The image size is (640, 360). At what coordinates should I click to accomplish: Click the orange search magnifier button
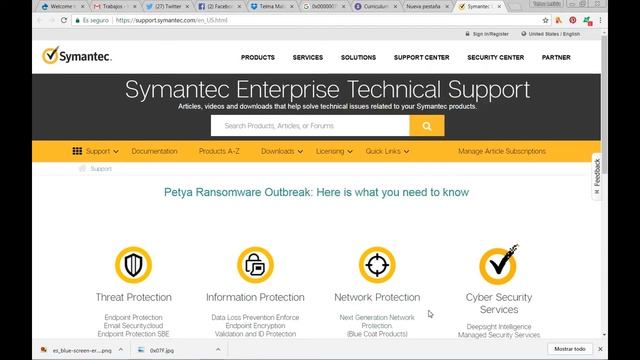click(x=427, y=126)
